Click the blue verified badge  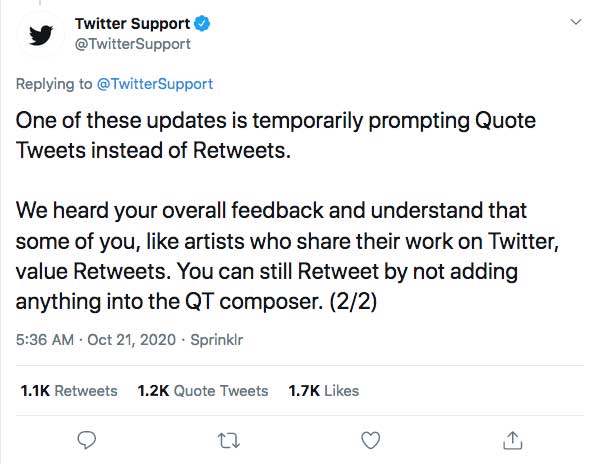coord(202,24)
